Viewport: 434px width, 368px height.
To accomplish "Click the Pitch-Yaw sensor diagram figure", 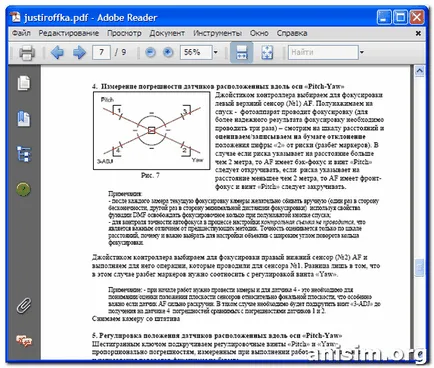I will [152, 131].
